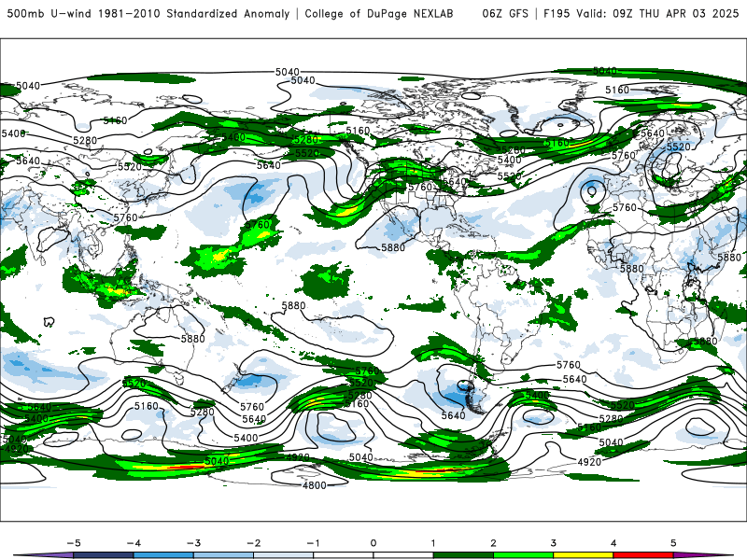Click the '0' color bar tick label

pyautogui.click(x=373, y=543)
